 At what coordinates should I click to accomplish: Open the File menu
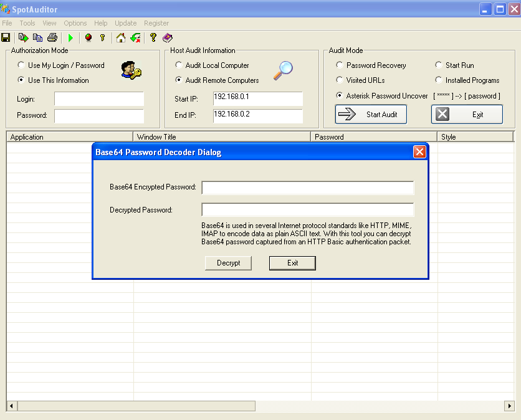(7, 23)
